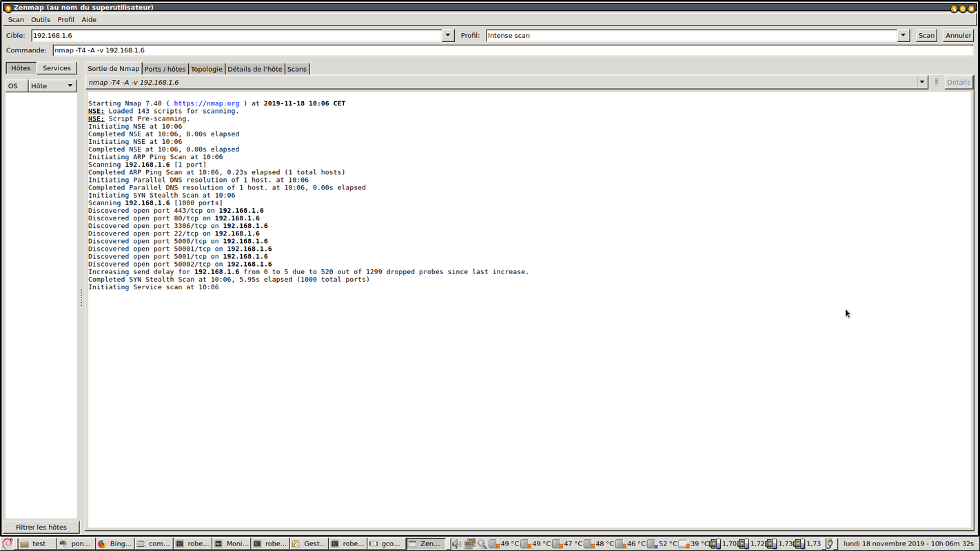Image resolution: width=980 pixels, height=551 pixels.
Task: Focus the Profil field showing Intense scan
Action: click(692, 35)
